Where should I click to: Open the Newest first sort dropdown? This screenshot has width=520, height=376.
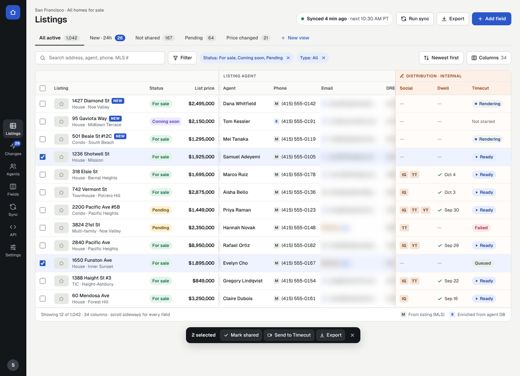click(441, 58)
